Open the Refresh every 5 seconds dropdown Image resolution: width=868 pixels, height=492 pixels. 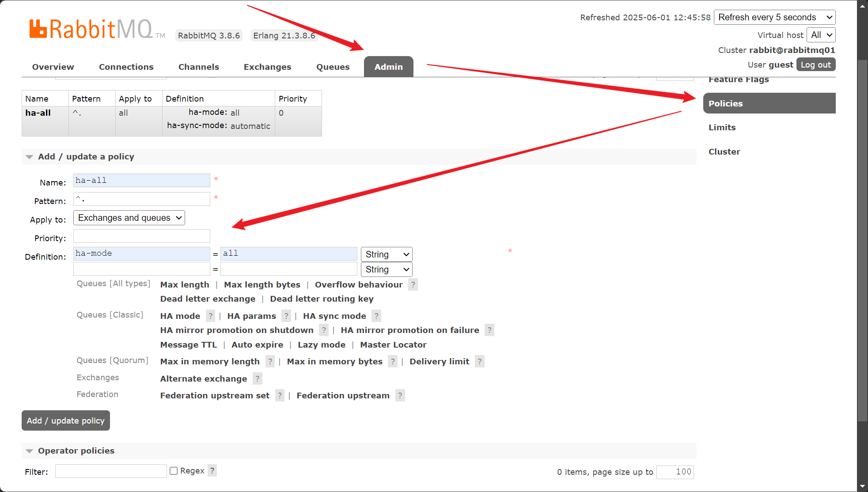click(x=774, y=17)
